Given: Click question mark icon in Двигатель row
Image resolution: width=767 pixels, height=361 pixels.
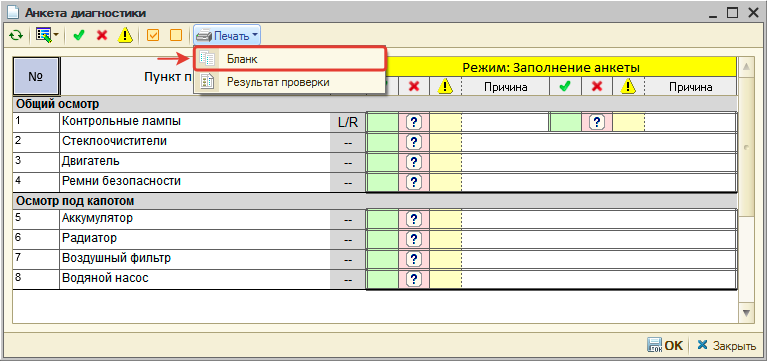Looking at the screenshot, I should pyautogui.click(x=414, y=162).
